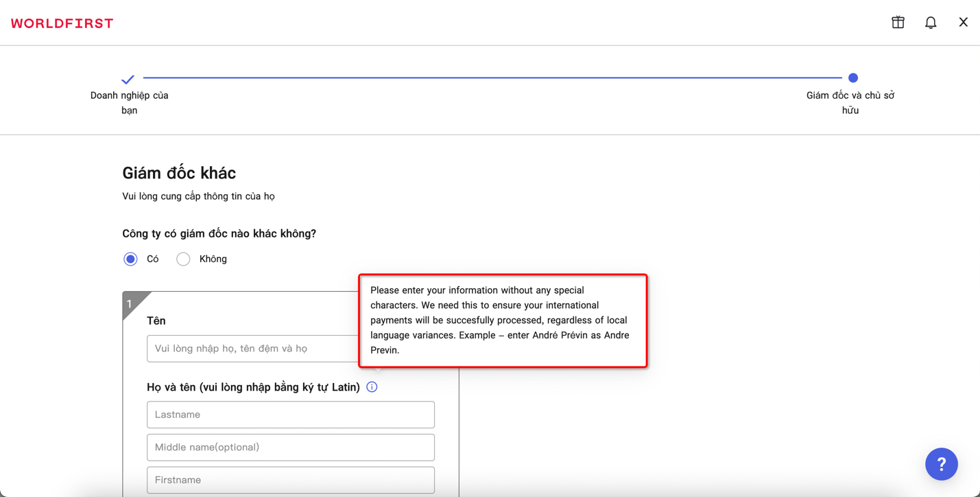Open the help question mark button

pyautogui.click(x=941, y=464)
